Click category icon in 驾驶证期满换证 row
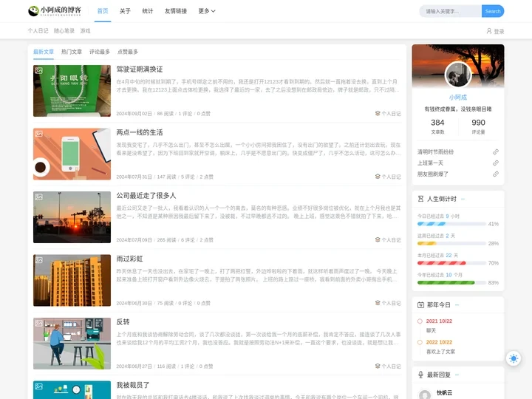Image resolution: width=532 pixels, height=399 pixels. (x=378, y=113)
